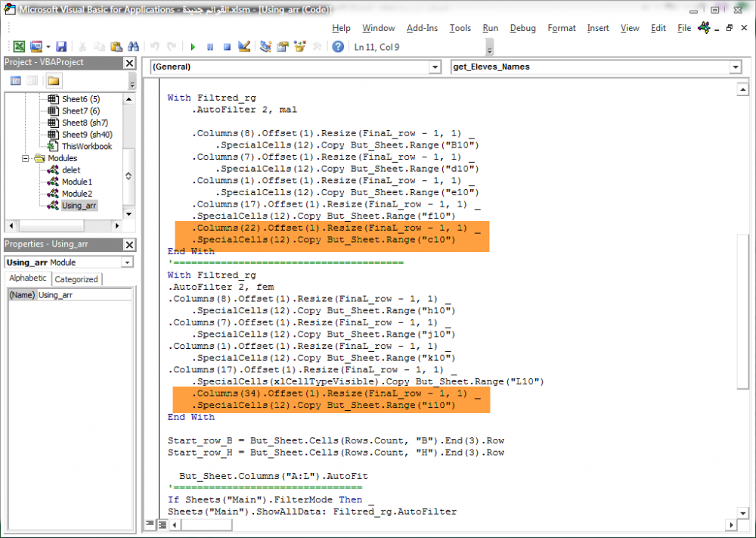
Task: Open the Properties Window toolbar icon
Action: 283,47
